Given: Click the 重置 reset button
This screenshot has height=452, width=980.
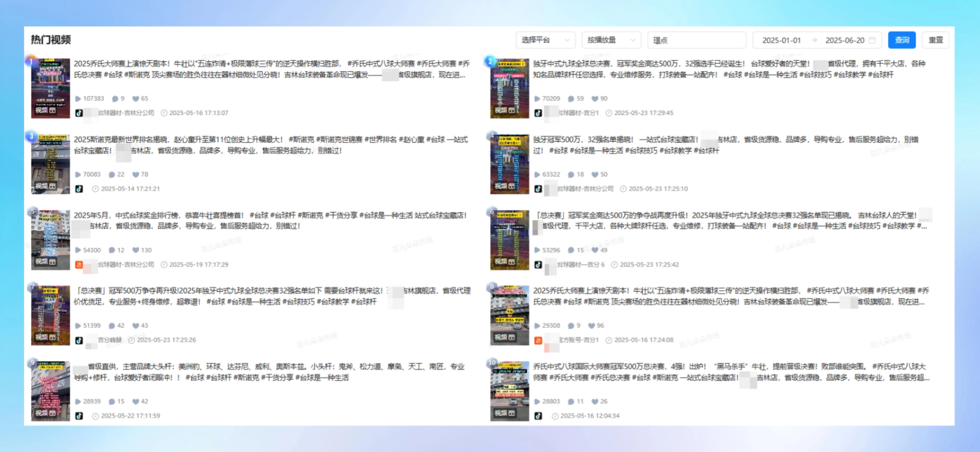Looking at the screenshot, I should click(x=936, y=40).
